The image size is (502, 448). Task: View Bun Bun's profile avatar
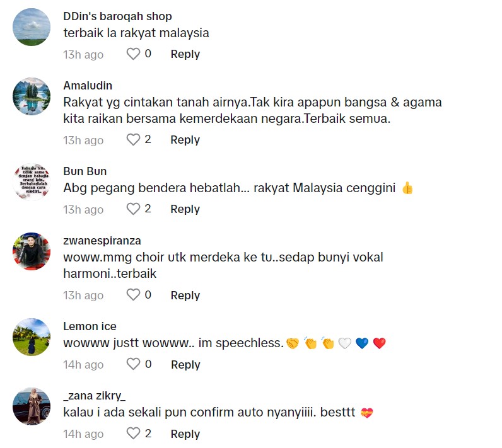(32, 181)
